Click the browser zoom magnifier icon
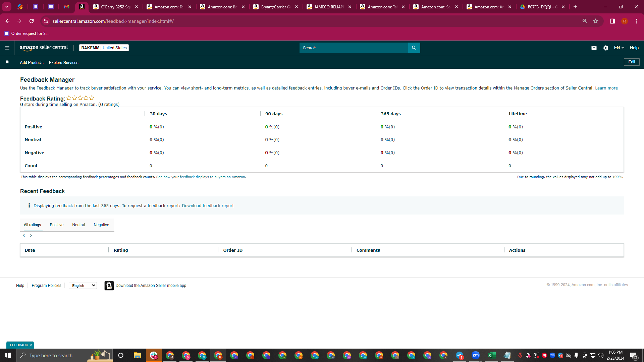 click(585, 21)
